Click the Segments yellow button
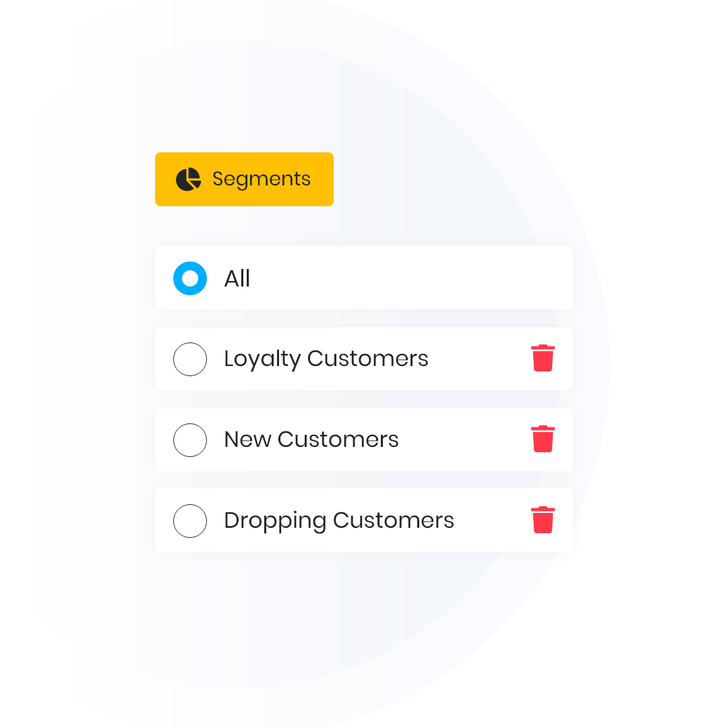Viewport: 728px width, 728px height. (x=244, y=179)
